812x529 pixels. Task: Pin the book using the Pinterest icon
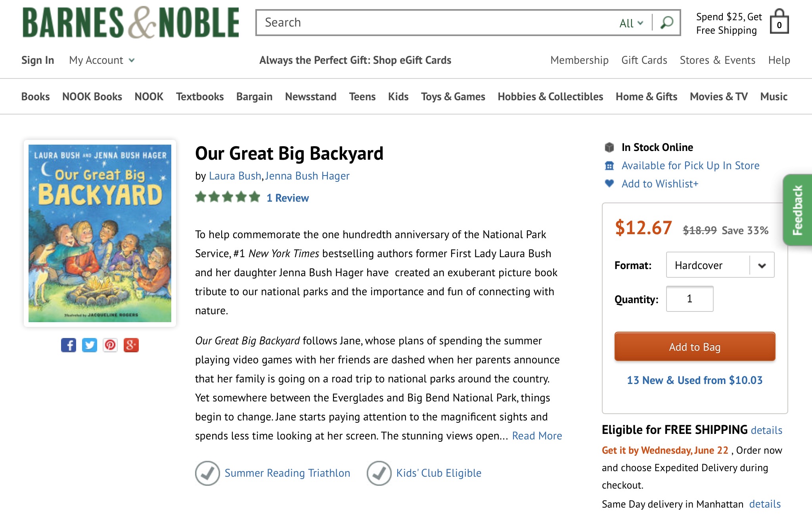click(x=111, y=345)
